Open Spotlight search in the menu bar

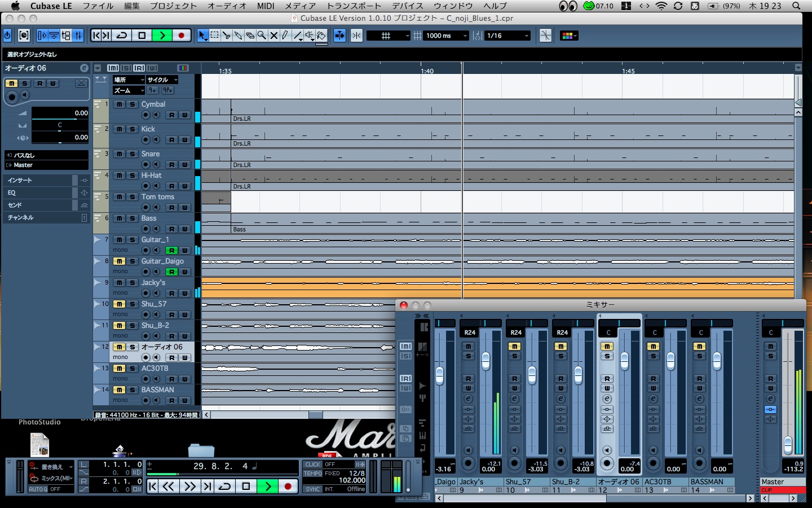[796, 6]
